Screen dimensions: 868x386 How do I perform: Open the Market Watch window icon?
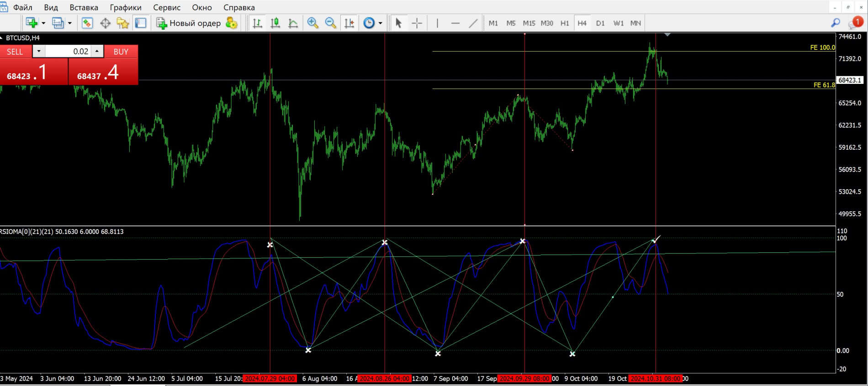[x=87, y=23]
